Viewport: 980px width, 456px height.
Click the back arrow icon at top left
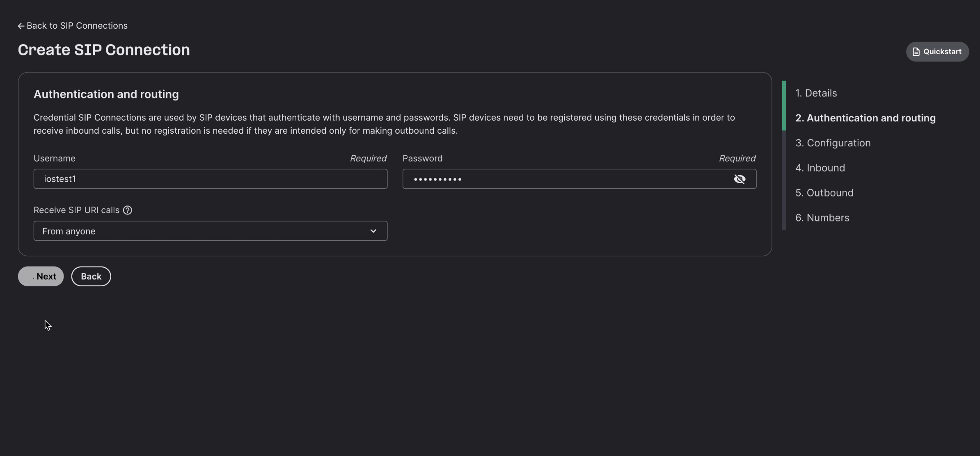click(x=21, y=26)
